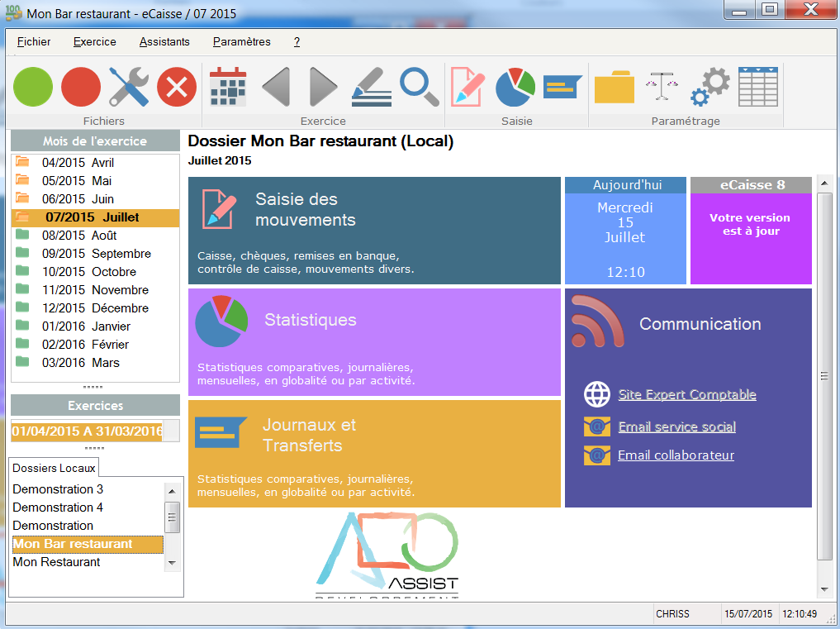Viewport: 840px width, 629px height.
Task: Open the Paramètres menu
Action: point(242,42)
